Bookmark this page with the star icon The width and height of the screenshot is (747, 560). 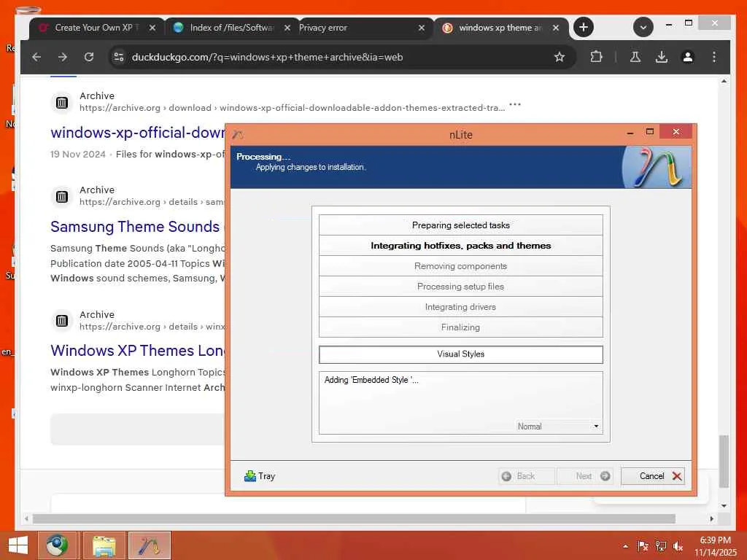[560, 57]
